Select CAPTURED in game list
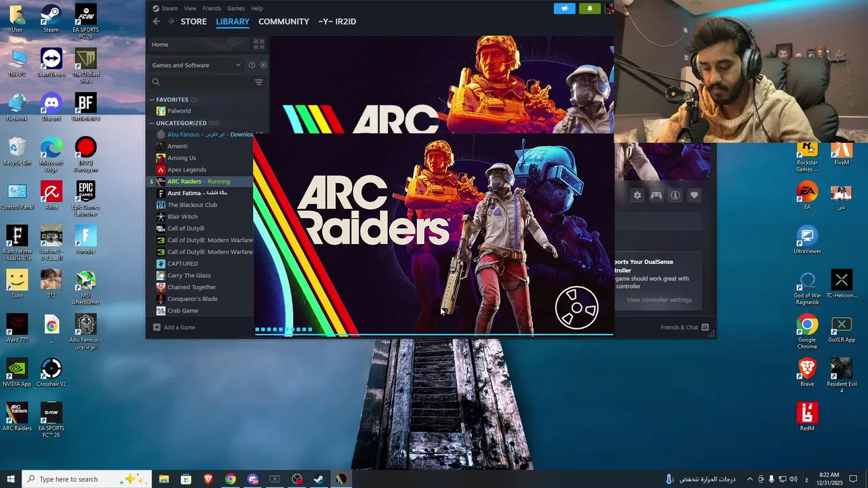 [x=182, y=264]
